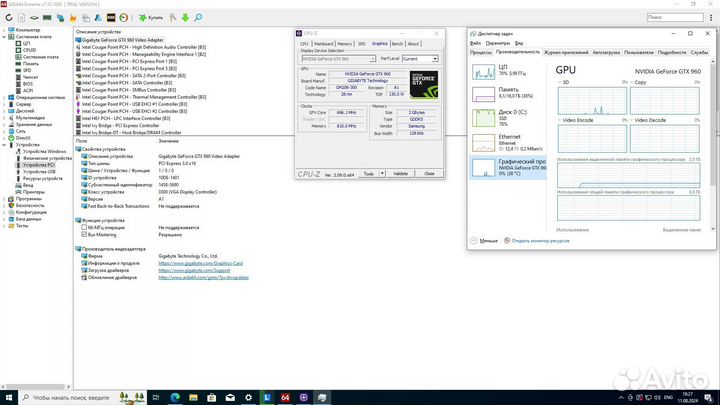The height and width of the screenshot is (405, 720).
Task: Switch to Mainboard tab in CPU-Z
Action: pos(323,44)
